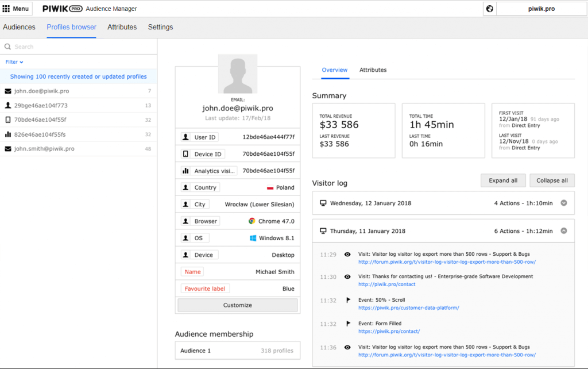Viewport: 588px width, 369px height.
Task: Click the bar-chart icon for profile 826e46ae104f55fs
Action: (8, 134)
